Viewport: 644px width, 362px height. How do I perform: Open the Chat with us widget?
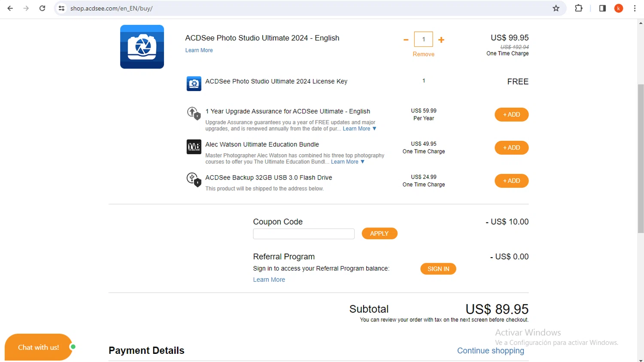pos(38,347)
